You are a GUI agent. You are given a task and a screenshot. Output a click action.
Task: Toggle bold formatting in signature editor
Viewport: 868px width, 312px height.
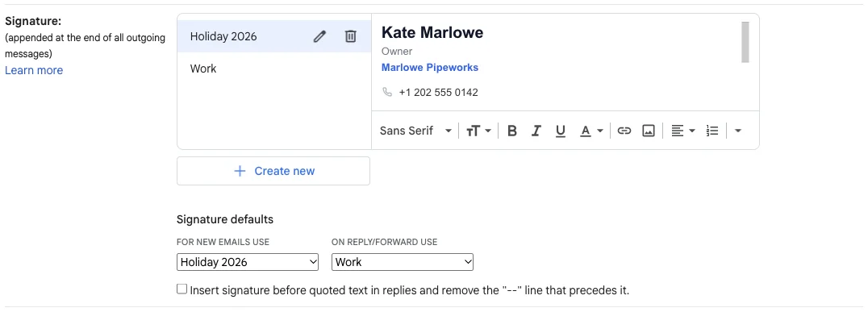[512, 131]
